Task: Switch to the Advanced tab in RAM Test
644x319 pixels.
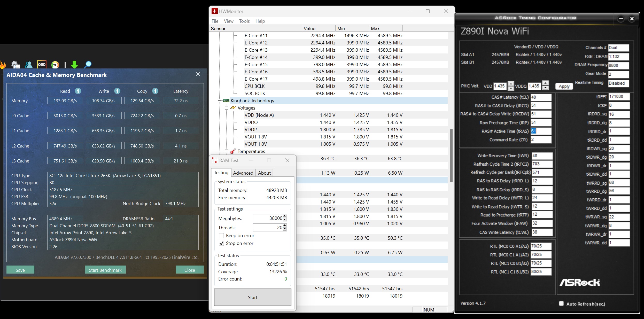Action: (243, 173)
